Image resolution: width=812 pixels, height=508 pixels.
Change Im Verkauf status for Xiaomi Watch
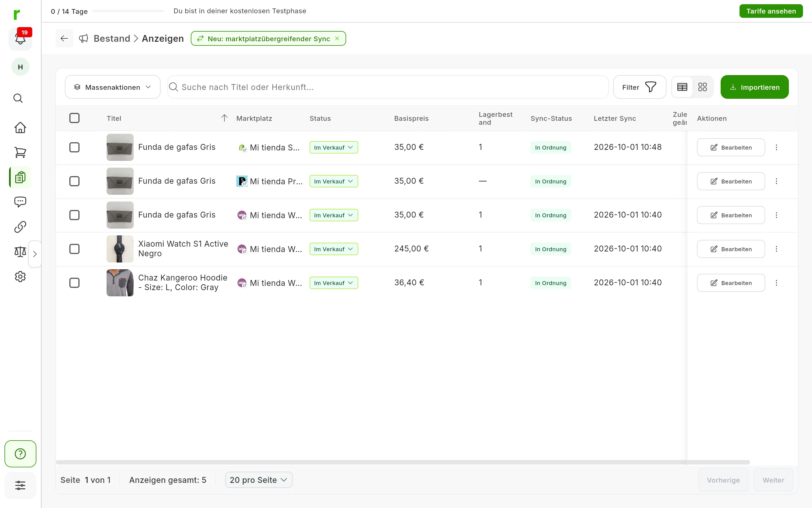point(334,249)
